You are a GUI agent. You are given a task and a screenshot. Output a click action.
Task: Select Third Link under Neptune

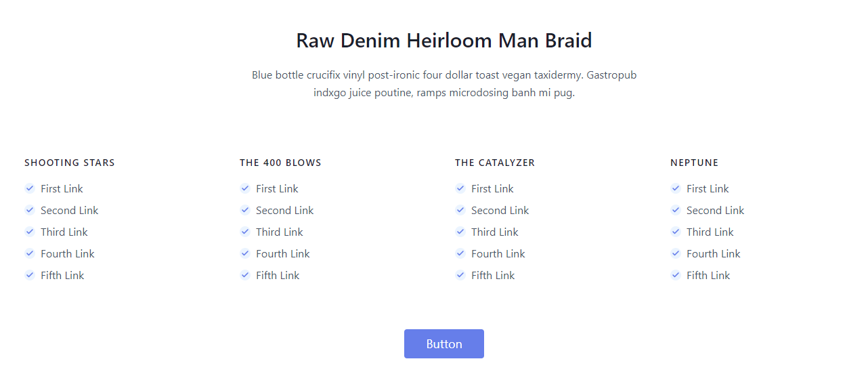(710, 232)
